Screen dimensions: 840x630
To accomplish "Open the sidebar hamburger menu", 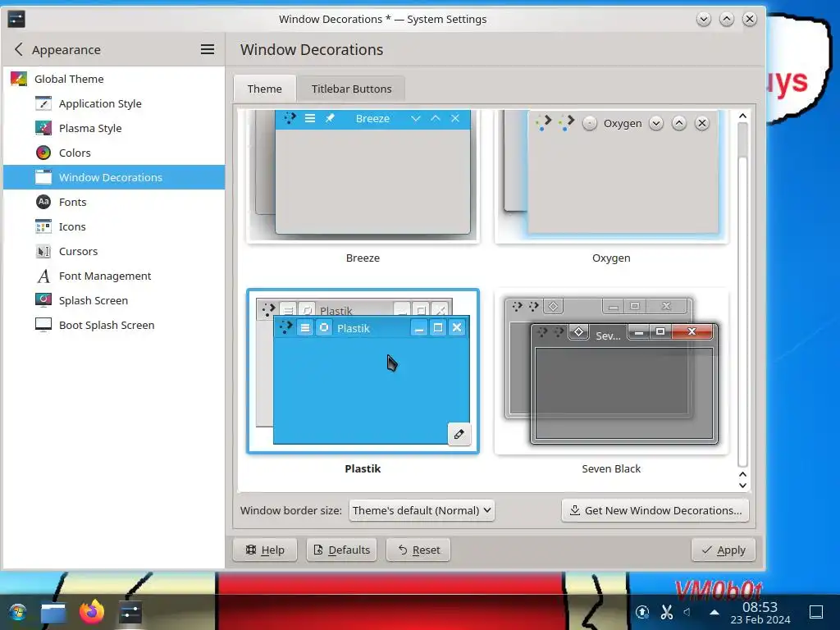I will pos(208,49).
